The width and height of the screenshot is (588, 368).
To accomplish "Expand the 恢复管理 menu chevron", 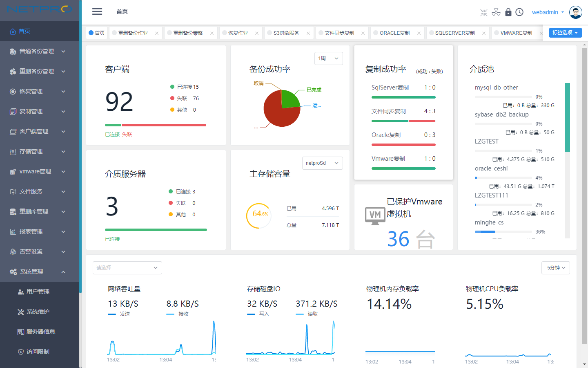I will [63, 91].
